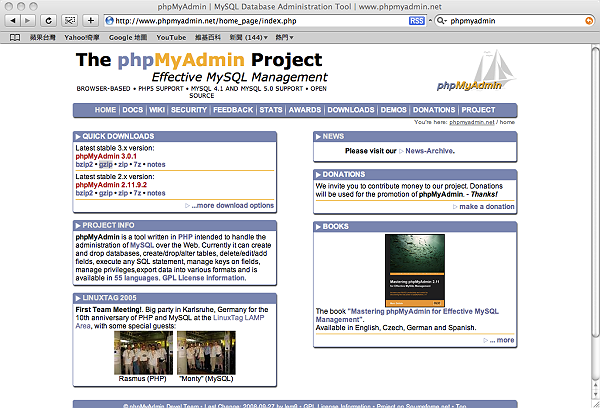Screen dimensions: 600x408
Task: Click the orange snapback icon in search field
Action: (589, 21)
